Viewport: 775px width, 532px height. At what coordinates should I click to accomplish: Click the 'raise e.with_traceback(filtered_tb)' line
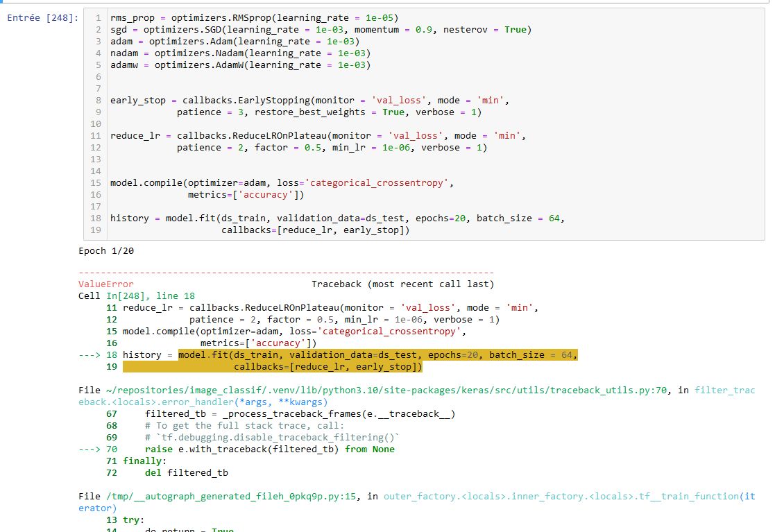pyautogui.click(x=269, y=449)
